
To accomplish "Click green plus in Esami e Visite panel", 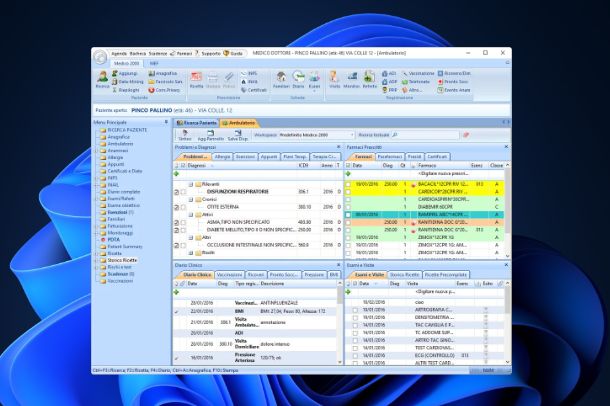I will point(348,292).
